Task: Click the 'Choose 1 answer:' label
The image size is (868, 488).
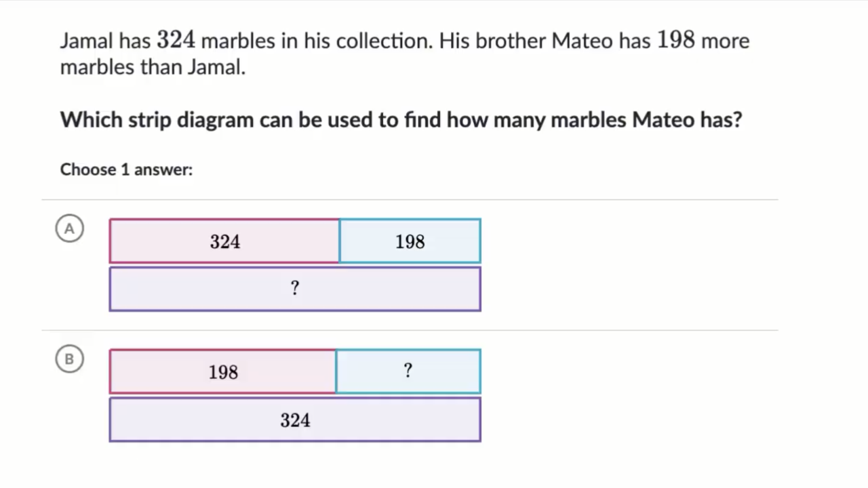Action: [126, 169]
